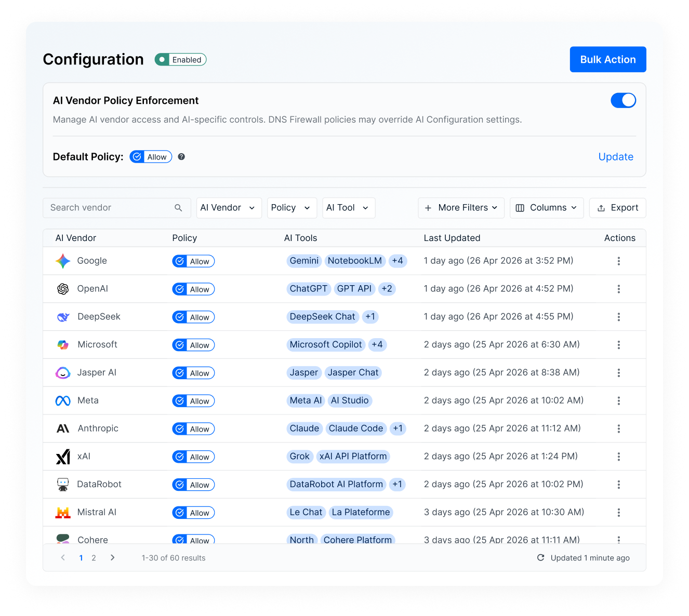
Task: Open actions menu for Google row
Action: click(x=618, y=261)
